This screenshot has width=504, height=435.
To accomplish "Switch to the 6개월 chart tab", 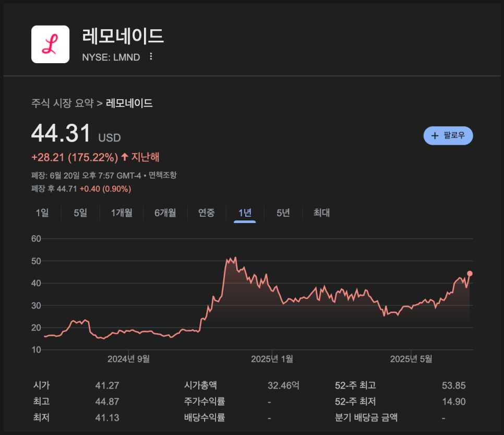I will tap(165, 213).
